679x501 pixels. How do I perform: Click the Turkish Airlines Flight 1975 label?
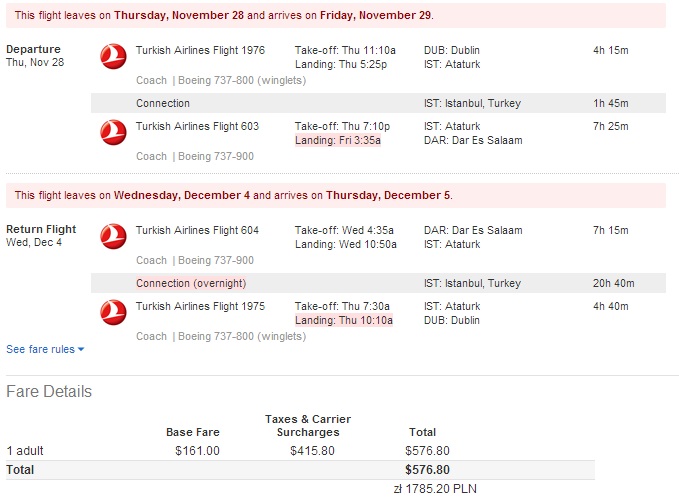coord(200,306)
